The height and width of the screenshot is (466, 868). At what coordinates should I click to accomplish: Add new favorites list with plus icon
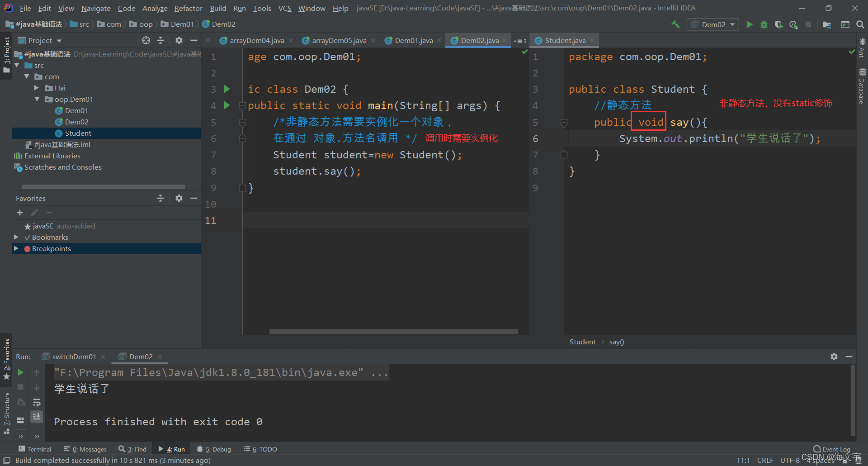click(20, 213)
